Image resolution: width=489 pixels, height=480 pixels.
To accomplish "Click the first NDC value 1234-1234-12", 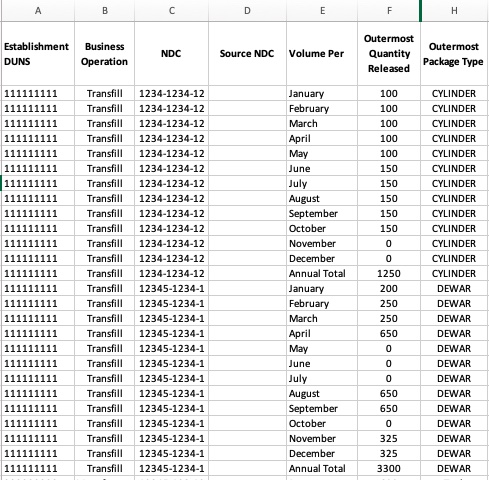I will [x=172, y=94].
